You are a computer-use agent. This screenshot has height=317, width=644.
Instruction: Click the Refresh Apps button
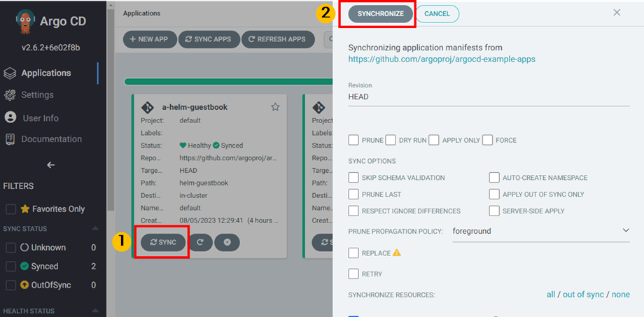[278, 39]
